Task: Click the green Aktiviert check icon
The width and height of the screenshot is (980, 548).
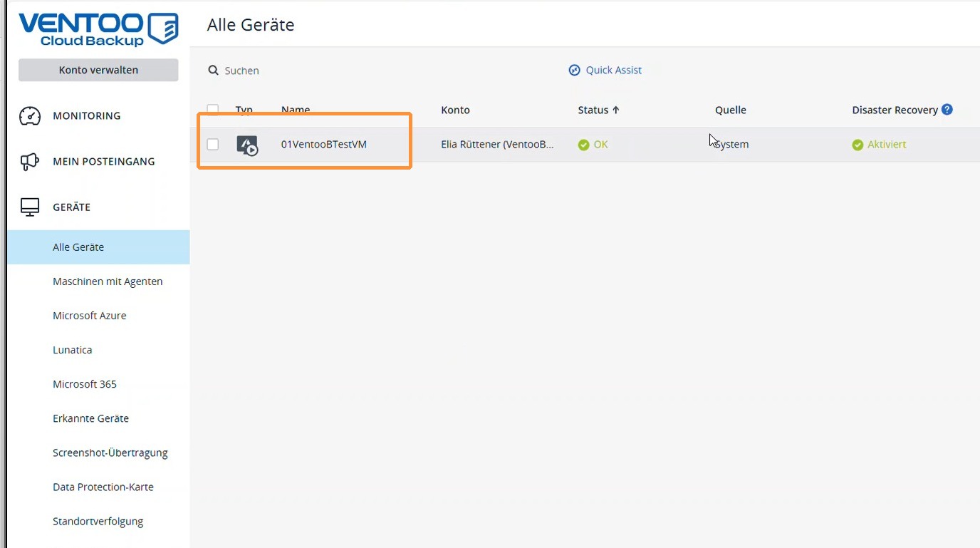Action: click(x=857, y=145)
